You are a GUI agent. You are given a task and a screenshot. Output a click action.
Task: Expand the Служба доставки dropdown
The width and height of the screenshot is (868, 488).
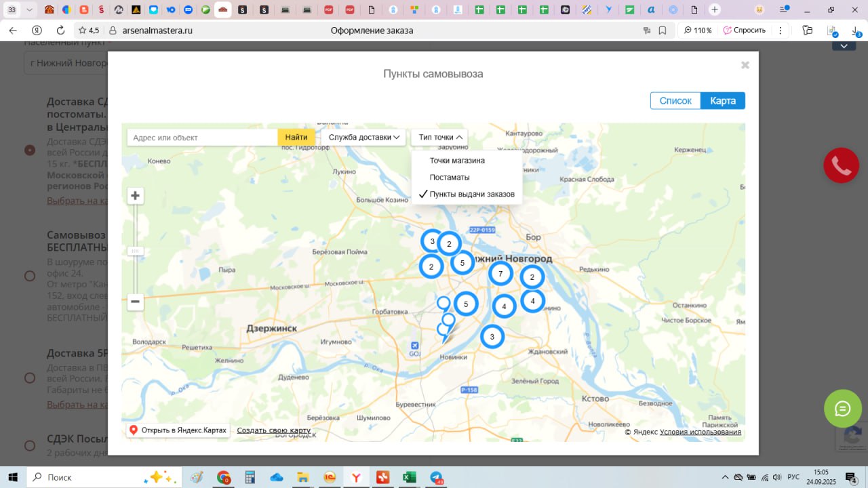365,137
